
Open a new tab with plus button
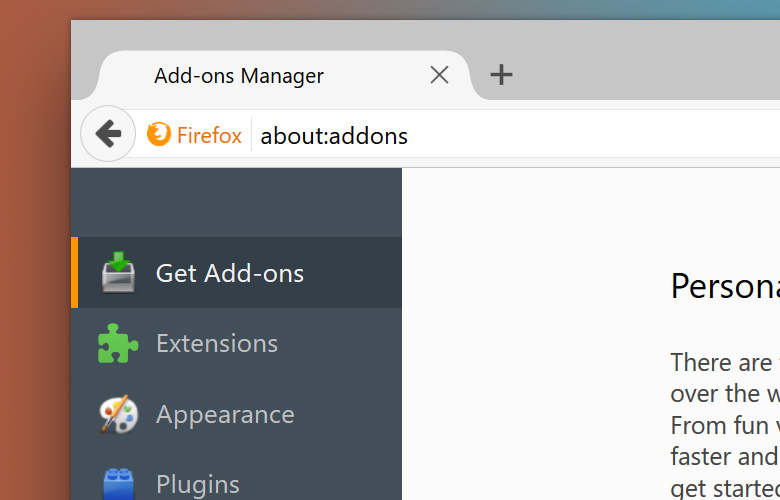pyautogui.click(x=501, y=75)
